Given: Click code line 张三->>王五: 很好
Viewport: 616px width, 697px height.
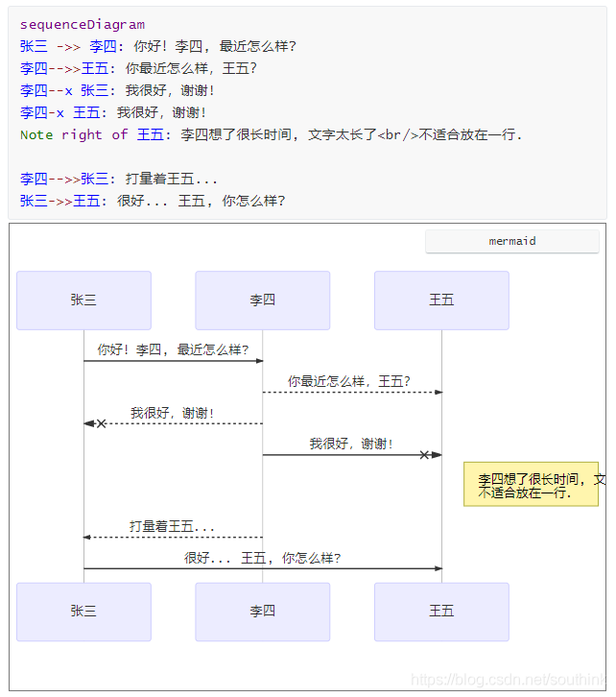Looking at the screenshot, I should click(x=153, y=201).
